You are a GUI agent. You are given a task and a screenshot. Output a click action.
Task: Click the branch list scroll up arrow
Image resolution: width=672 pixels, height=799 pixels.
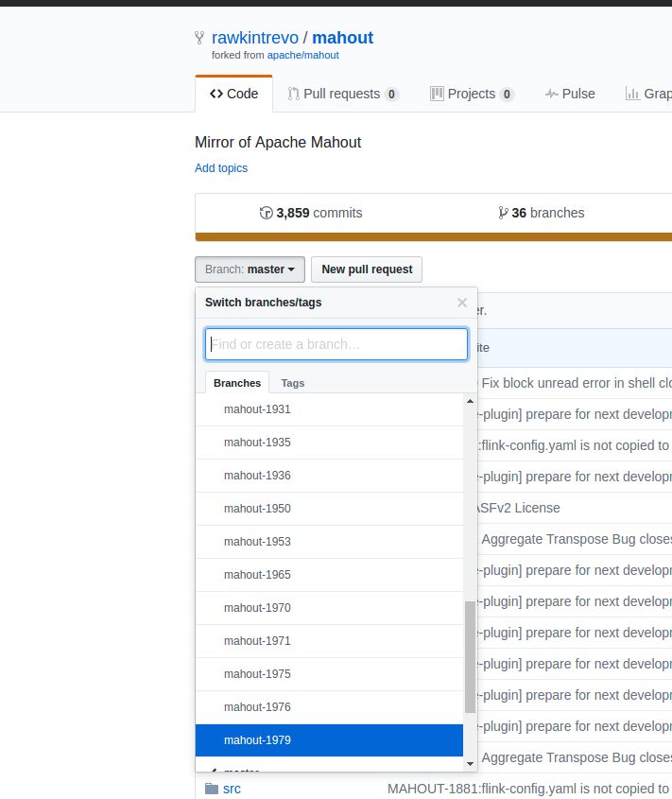(x=470, y=402)
